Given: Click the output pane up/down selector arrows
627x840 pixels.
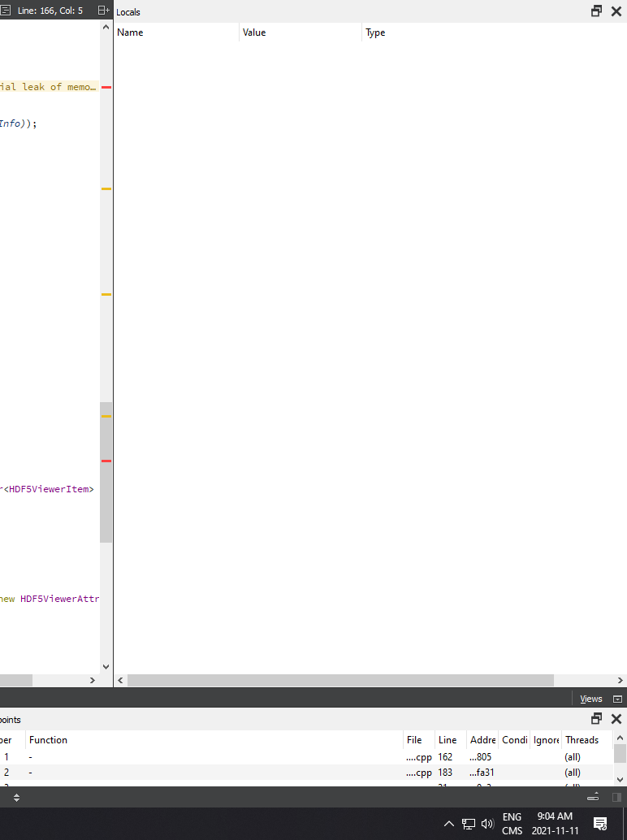Looking at the screenshot, I should point(16,798).
